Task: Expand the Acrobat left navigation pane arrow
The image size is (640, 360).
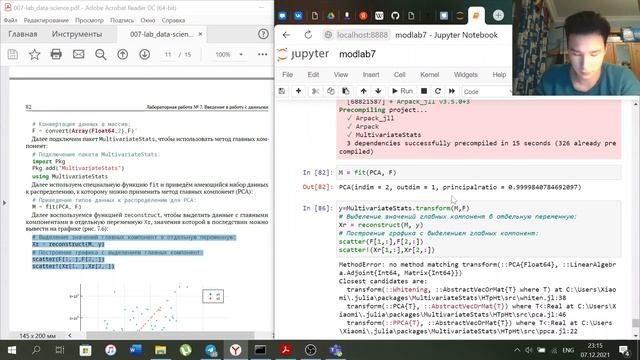Action: [4, 202]
